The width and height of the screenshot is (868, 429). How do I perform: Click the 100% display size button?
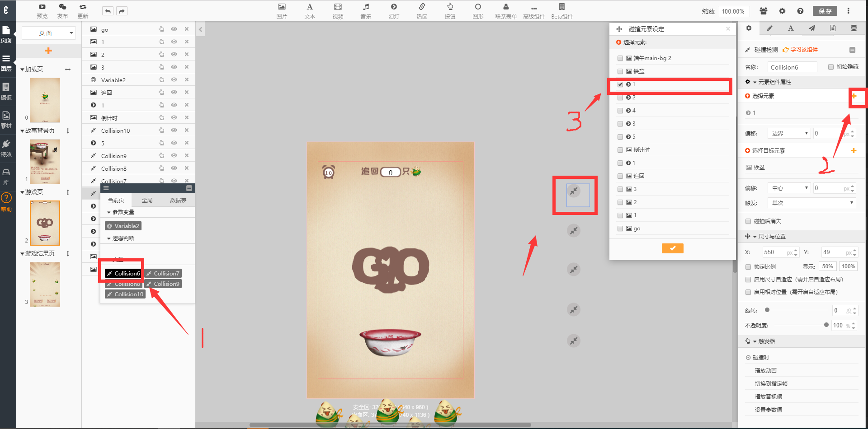point(848,266)
